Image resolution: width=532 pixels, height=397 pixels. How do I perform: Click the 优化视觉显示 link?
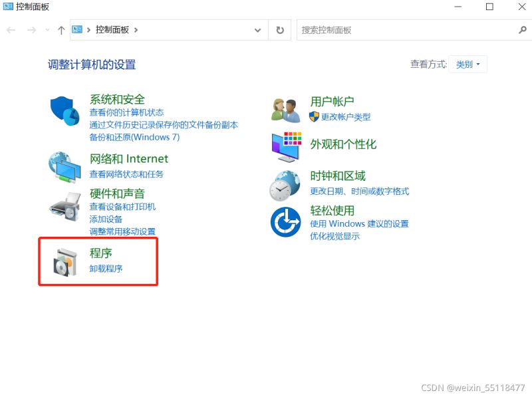pyautogui.click(x=335, y=236)
